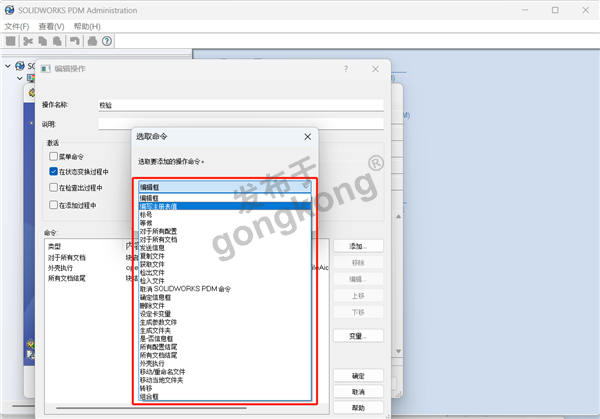
Task: Open the 查看(V) menu
Action: pyautogui.click(x=51, y=26)
